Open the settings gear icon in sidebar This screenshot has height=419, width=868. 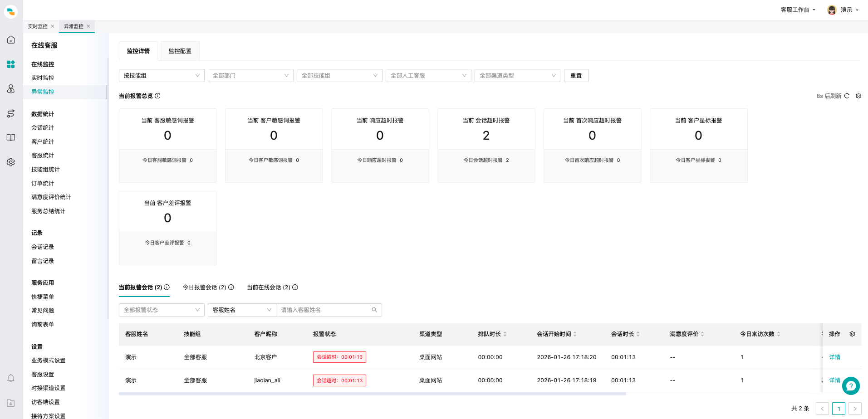pos(10,162)
